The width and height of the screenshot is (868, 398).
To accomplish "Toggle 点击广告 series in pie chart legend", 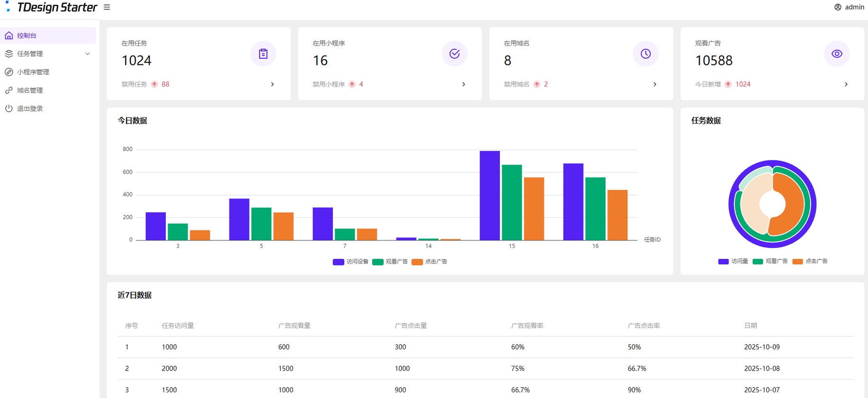I will [x=810, y=261].
